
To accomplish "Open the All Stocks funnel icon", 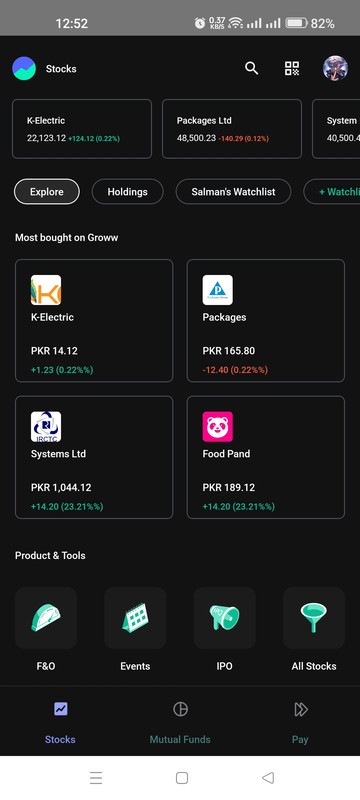I will pos(314,618).
